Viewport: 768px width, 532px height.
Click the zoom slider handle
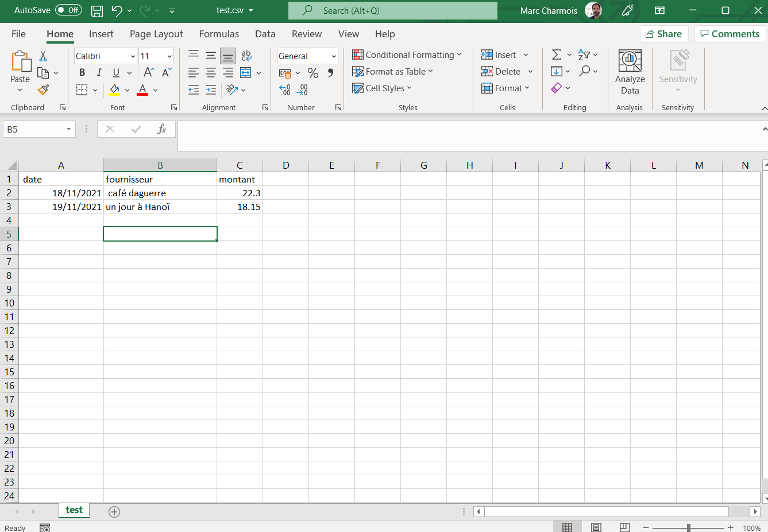click(689, 527)
